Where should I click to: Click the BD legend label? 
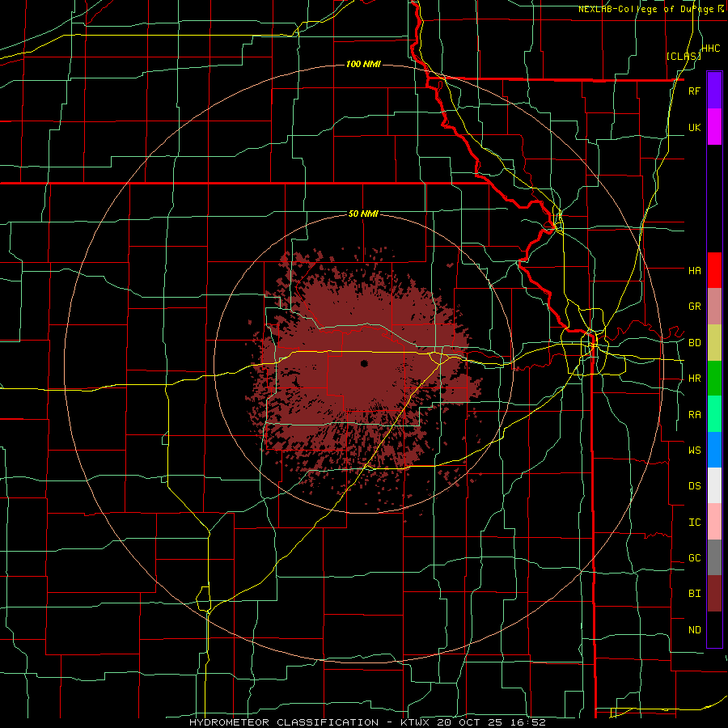point(694,343)
